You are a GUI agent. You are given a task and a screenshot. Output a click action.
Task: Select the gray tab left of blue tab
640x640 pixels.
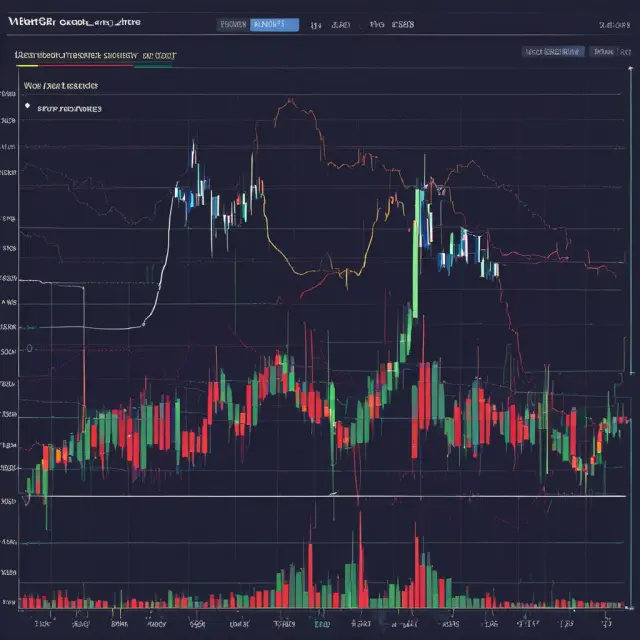(233, 24)
